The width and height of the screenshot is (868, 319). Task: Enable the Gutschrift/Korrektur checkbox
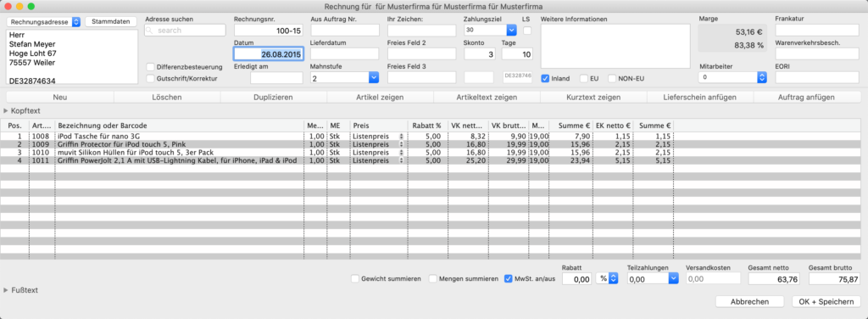[150, 79]
